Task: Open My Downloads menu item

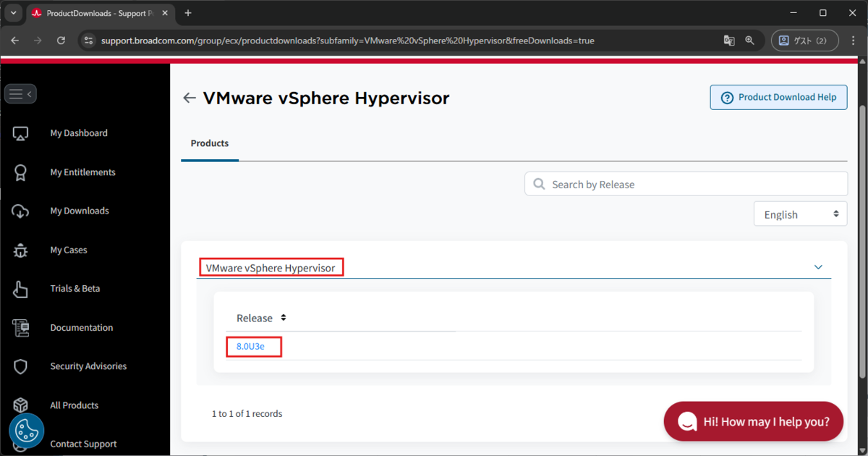Action: pyautogui.click(x=80, y=211)
